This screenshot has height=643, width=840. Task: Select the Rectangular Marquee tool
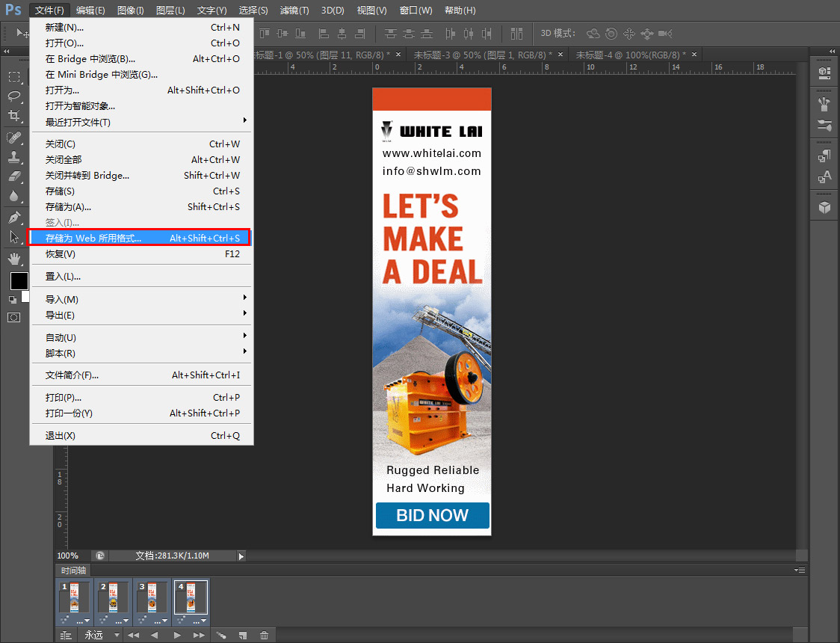pyautogui.click(x=14, y=76)
